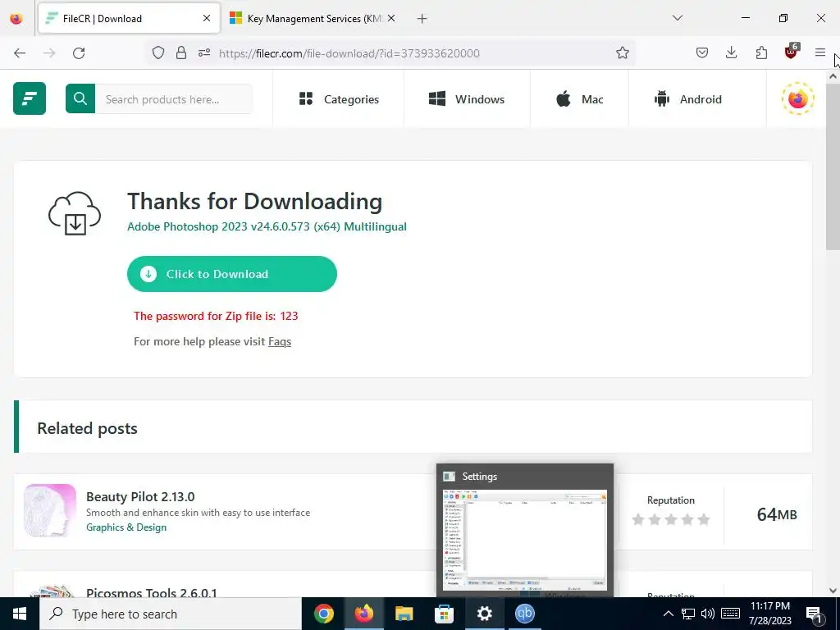The width and height of the screenshot is (840, 630).
Task: Open Beauty Pilot thumbnail image
Action: coord(50,510)
